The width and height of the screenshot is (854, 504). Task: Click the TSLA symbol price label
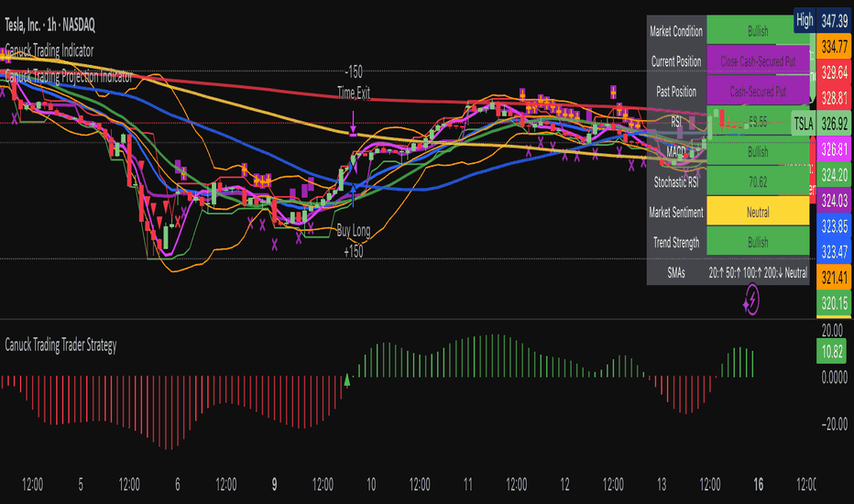(x=804, y=124)
